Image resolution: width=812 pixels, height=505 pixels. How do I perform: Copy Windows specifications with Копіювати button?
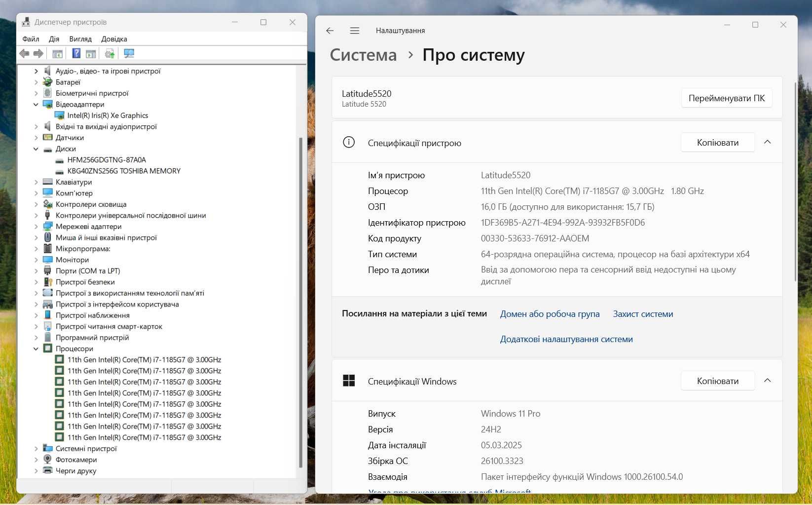point(718,381)
